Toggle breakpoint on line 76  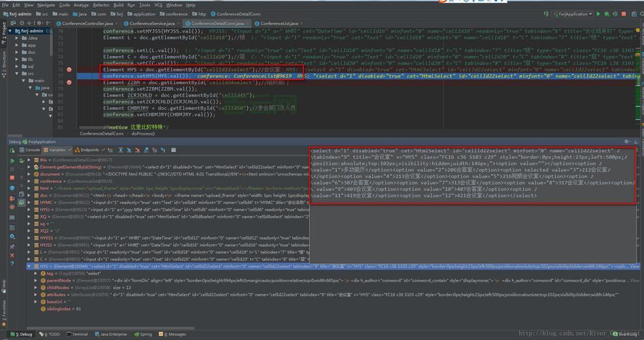[70, 69]
